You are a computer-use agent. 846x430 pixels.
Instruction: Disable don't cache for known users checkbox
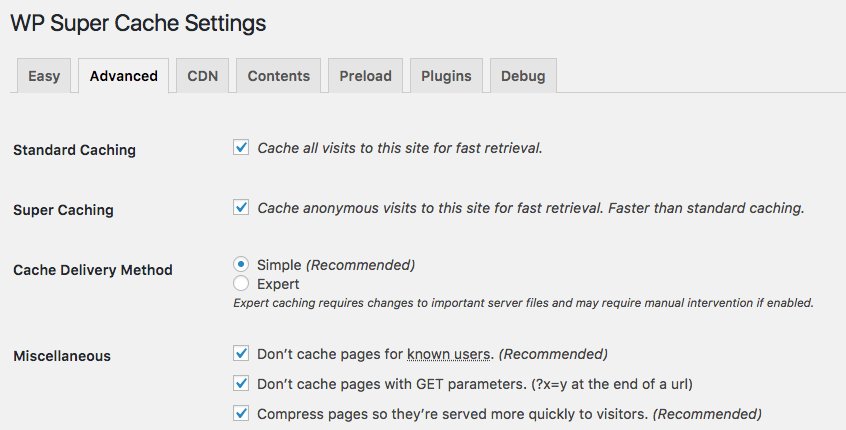pos(241,353)
